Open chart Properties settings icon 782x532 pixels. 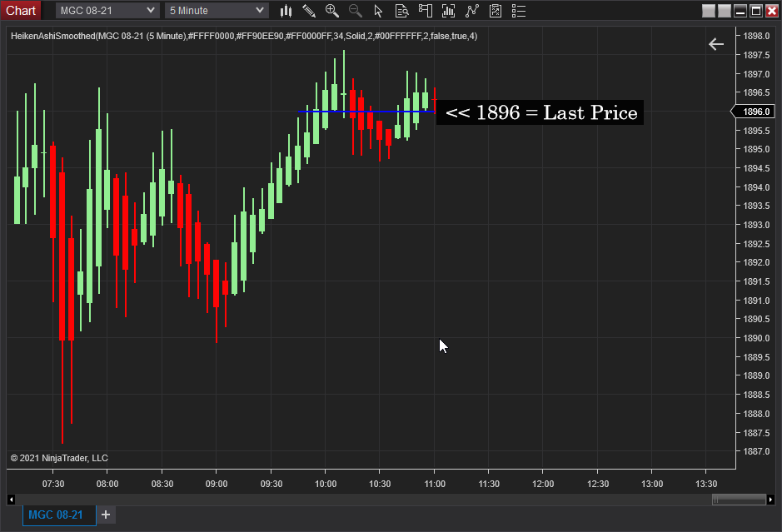click(x=494, y=11)
